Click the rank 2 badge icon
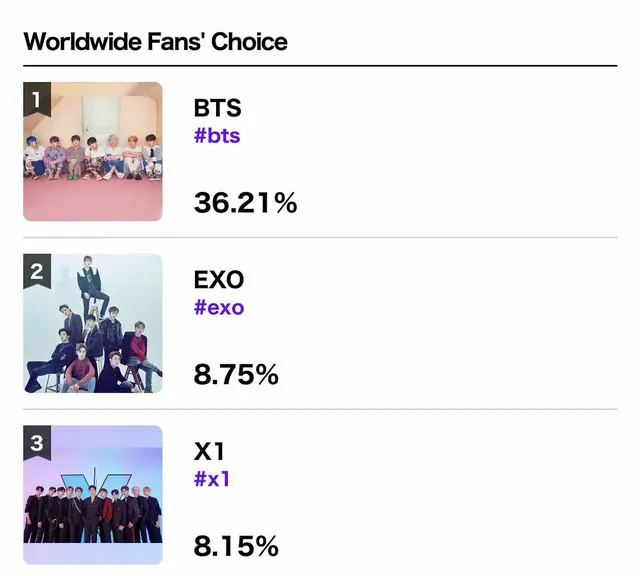Image resolution: width=640 pixels, height=576 pixels. [37, 271]
